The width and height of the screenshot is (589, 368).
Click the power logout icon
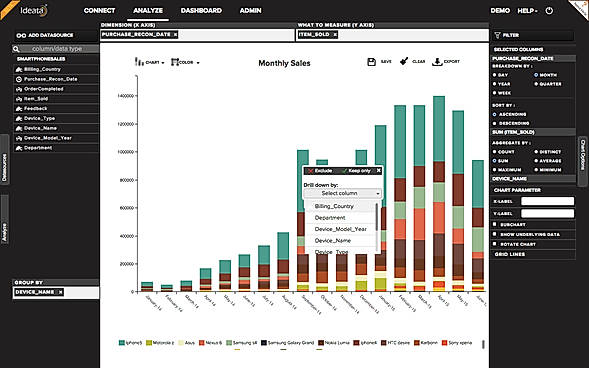[549, 11]
